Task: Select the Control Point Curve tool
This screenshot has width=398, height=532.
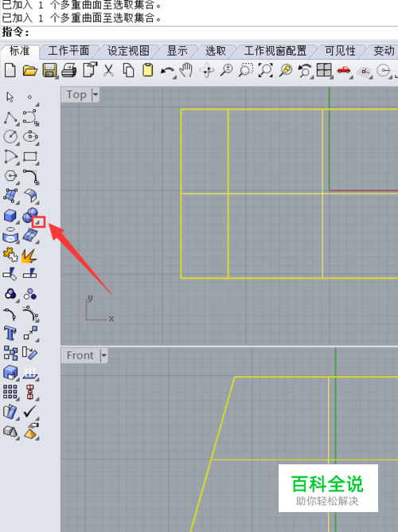Action: [x=30, y=117]
